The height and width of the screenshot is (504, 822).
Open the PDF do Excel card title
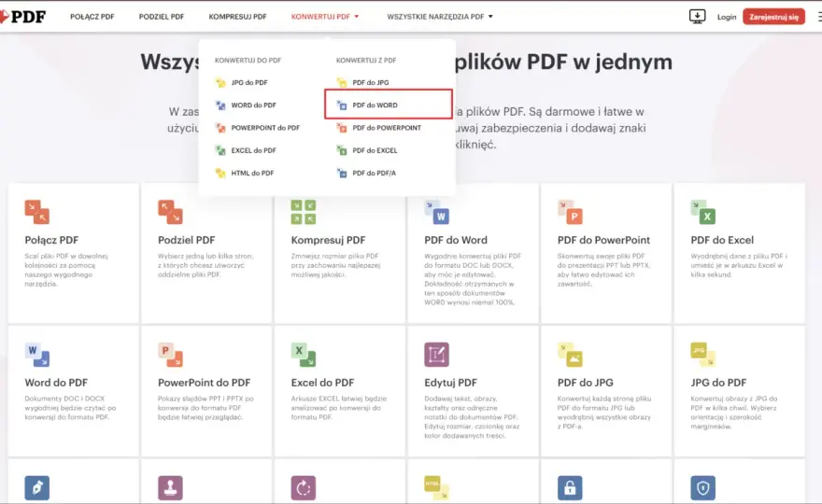point(722,240)
